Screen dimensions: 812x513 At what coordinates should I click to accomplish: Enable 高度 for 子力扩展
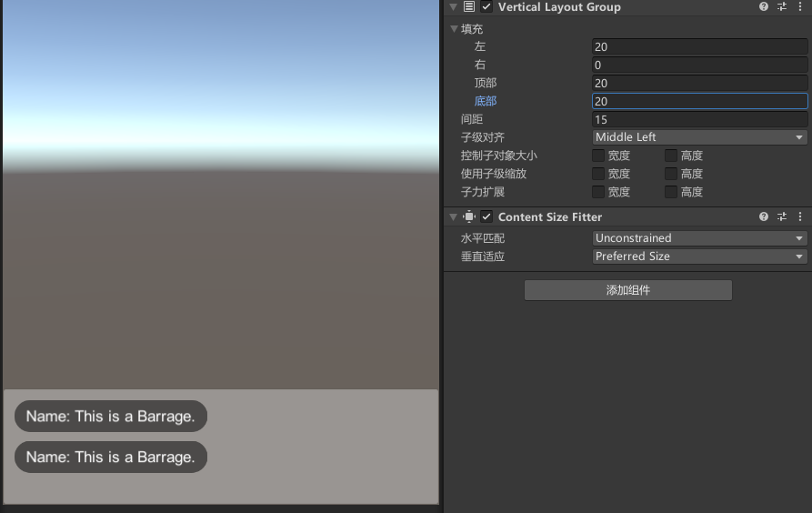671,192
